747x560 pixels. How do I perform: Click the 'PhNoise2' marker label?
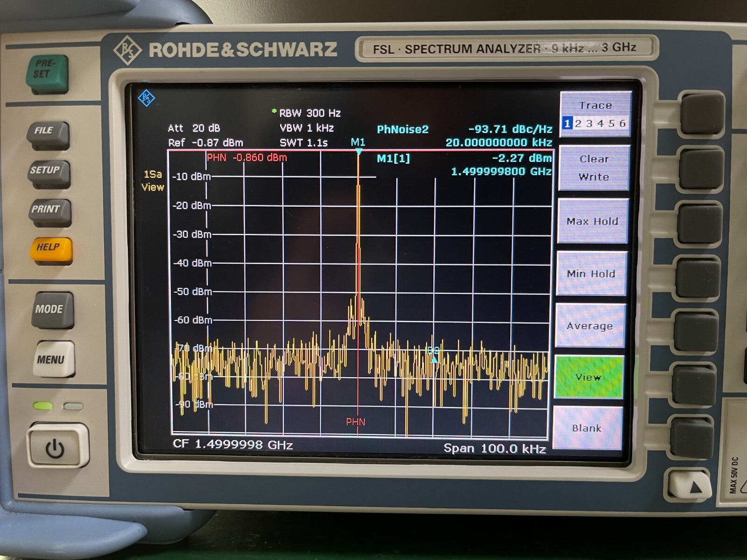402,129
